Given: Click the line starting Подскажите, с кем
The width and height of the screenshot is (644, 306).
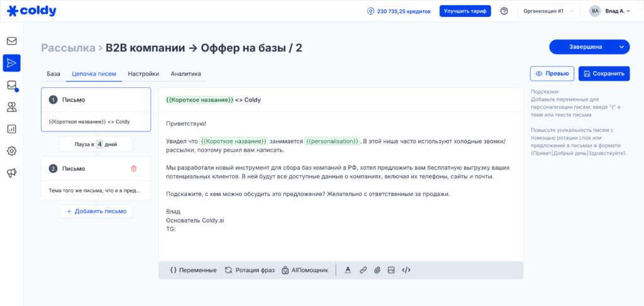Looking at the screenshot, I should pos(308,194).
